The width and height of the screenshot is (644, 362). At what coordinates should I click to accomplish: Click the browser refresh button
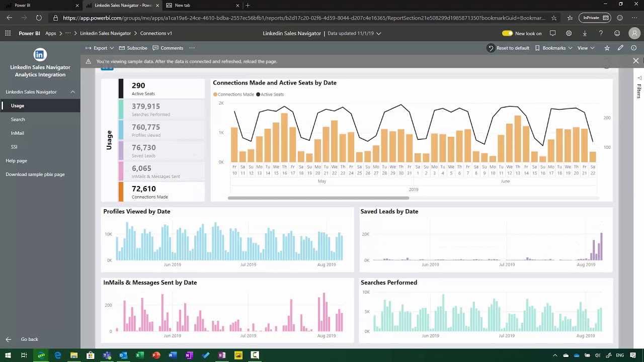(39, 18)
